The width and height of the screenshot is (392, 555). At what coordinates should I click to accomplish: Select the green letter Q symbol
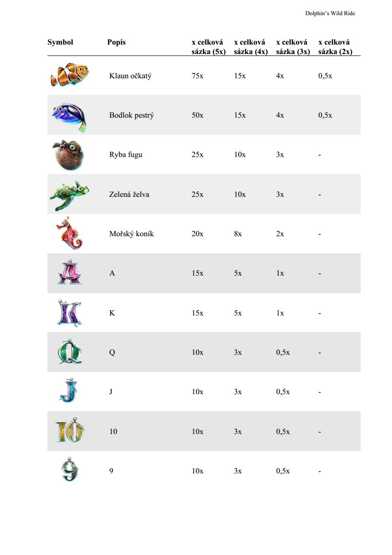69,352
